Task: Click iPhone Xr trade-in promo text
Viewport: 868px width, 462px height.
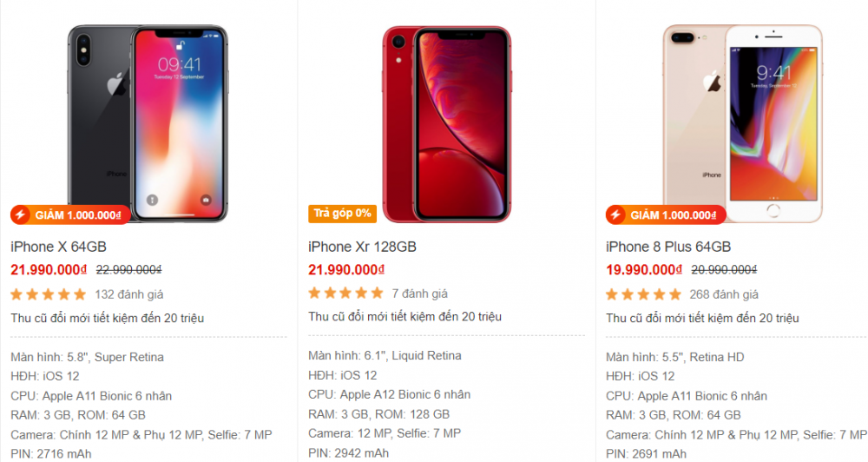Action: point(405,316)
